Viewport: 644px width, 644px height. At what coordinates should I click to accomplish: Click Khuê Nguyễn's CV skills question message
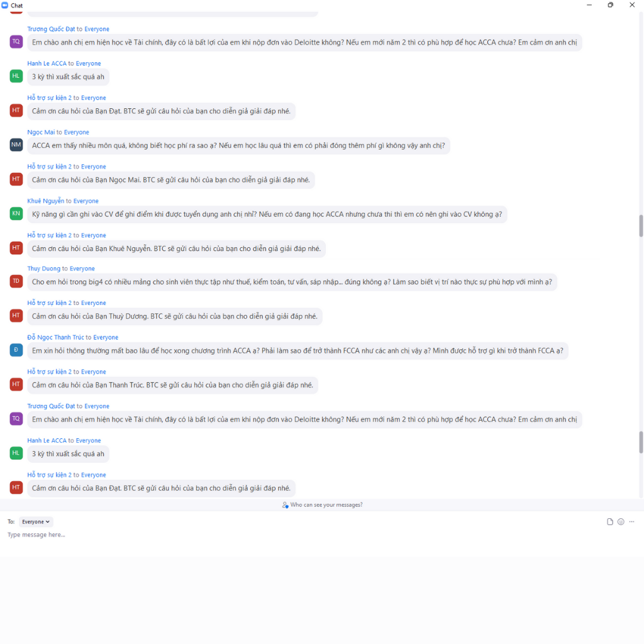(x=267, y=214)
